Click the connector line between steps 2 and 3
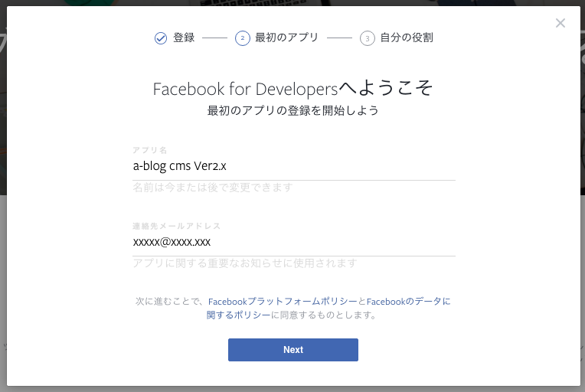Screen dimensions: 585x392 click(339, 38)
